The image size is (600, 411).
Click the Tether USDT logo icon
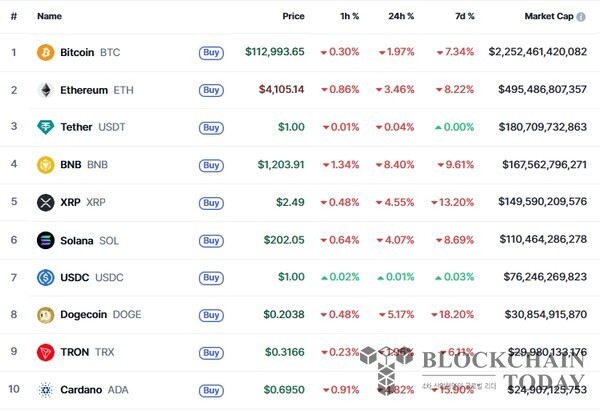pos(45,127)
